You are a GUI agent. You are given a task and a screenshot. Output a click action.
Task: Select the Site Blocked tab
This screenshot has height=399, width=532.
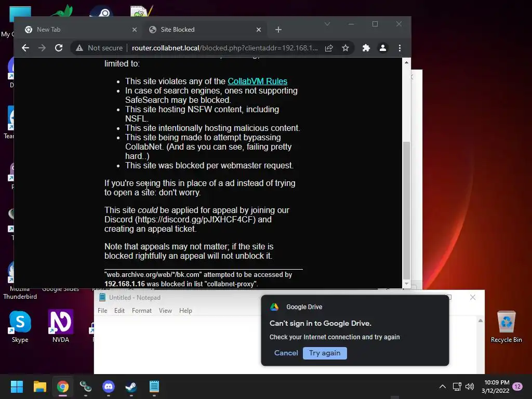pos(205,30)
